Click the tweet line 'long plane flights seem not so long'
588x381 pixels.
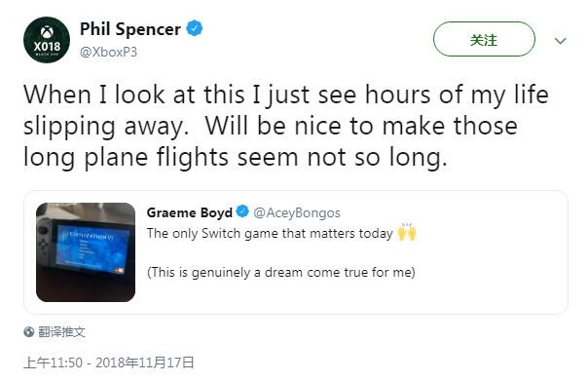click(236, 157)
